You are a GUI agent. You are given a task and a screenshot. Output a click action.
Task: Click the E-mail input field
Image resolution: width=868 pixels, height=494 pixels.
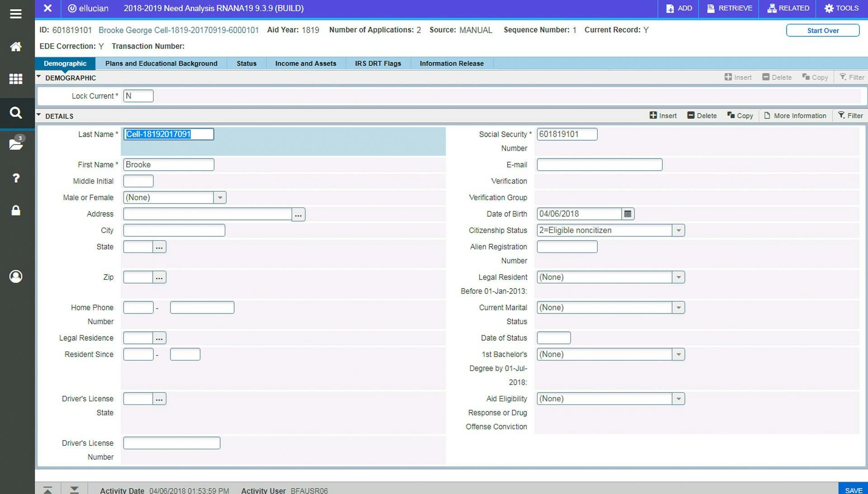click(x=599, y=165)
